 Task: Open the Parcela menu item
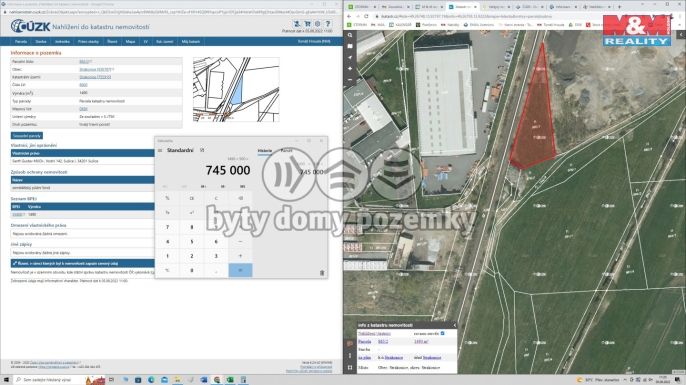21,42
